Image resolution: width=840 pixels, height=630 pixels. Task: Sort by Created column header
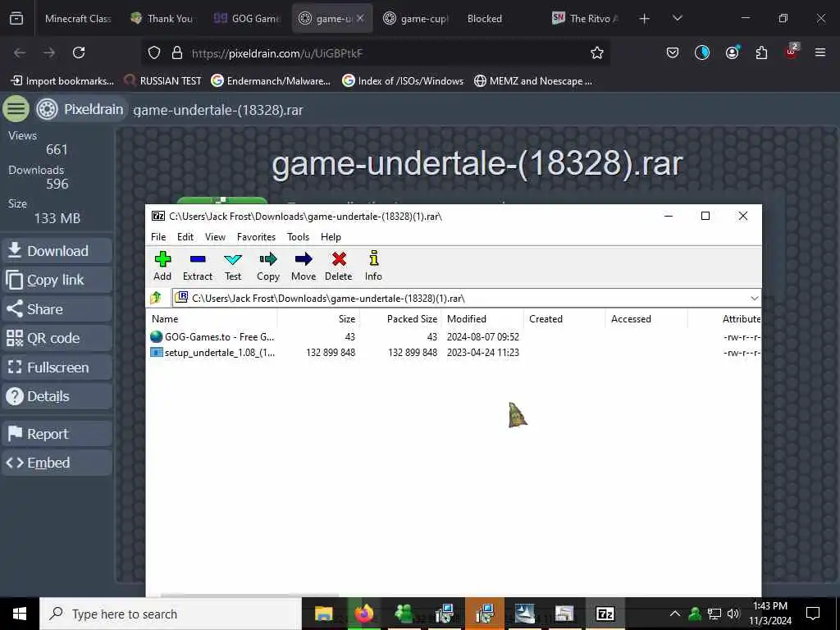(x=564, y=319)
